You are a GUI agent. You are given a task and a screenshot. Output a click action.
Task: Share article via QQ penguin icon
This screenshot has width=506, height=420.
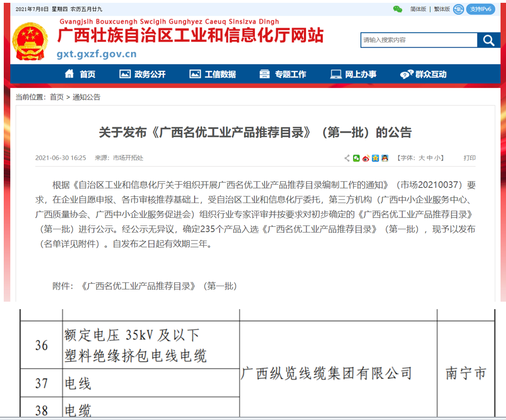click(x=385, y=158)
